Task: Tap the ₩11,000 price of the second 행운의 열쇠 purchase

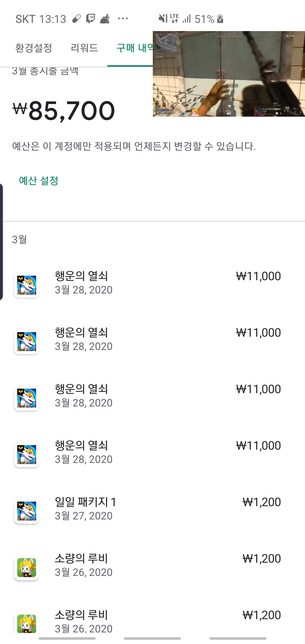Action: click(258, 333)
